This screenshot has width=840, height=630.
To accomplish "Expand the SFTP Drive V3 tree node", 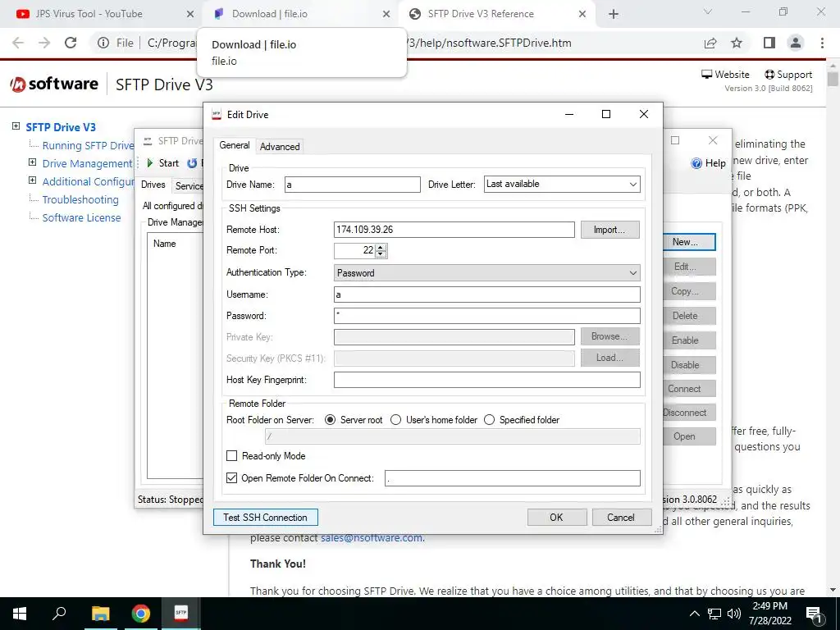I will click(x=16, y=126).
